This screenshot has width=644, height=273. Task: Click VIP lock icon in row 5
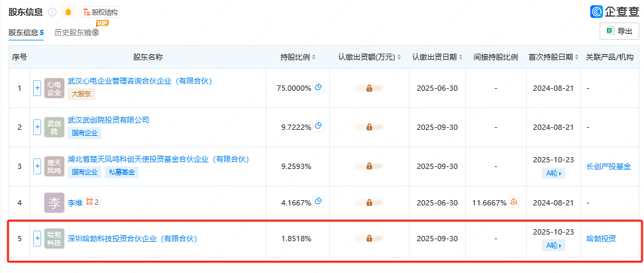click(x=369, y=238)
